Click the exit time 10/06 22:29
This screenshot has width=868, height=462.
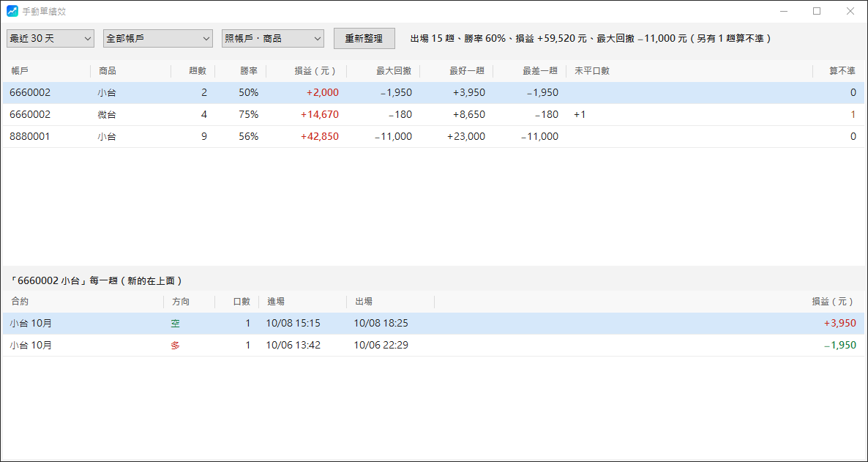(381, 345)
